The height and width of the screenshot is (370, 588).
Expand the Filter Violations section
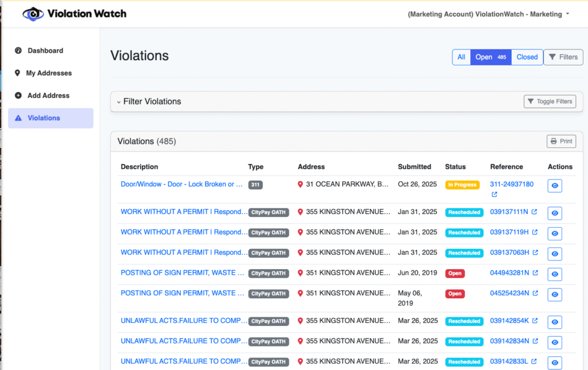point(149,102)
